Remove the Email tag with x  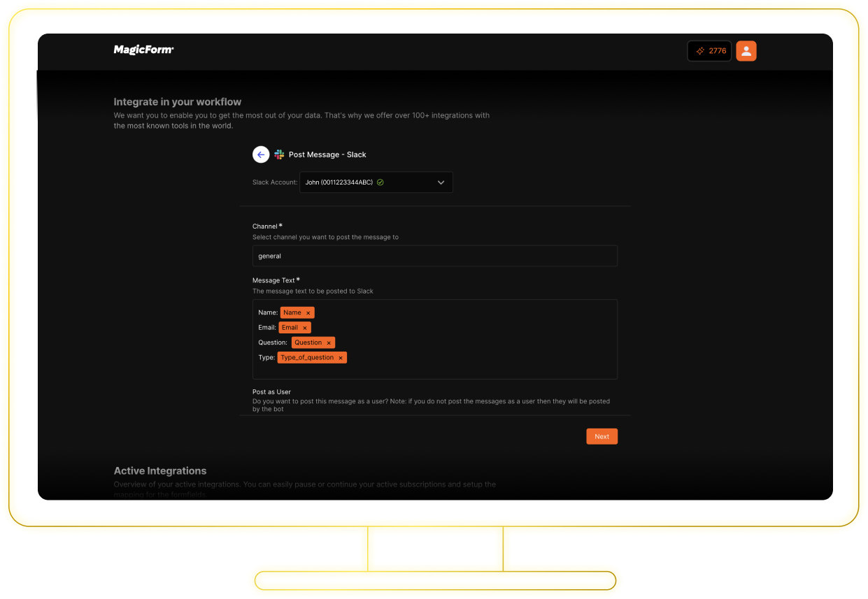click(x=305, y=328)
